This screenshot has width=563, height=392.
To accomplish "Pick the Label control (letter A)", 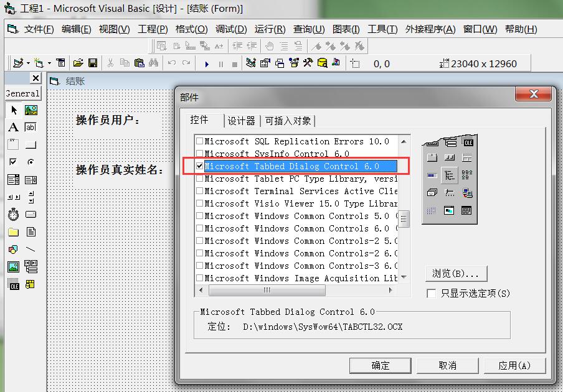I will (x=13, y=127).
